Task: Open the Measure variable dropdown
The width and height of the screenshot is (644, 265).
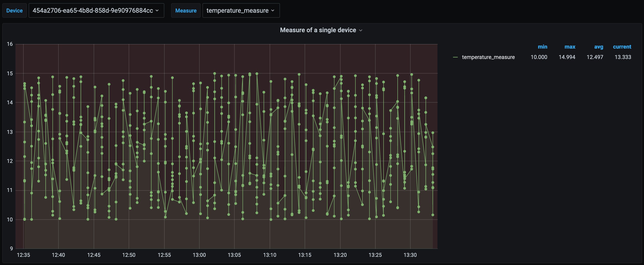Action: click(241, 10)
